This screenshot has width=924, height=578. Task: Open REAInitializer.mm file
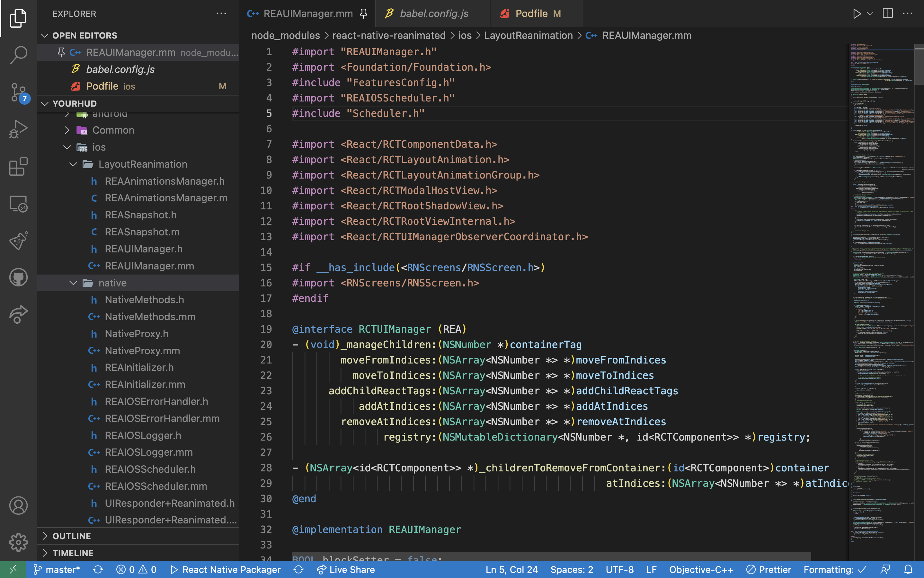coord(138,385)
